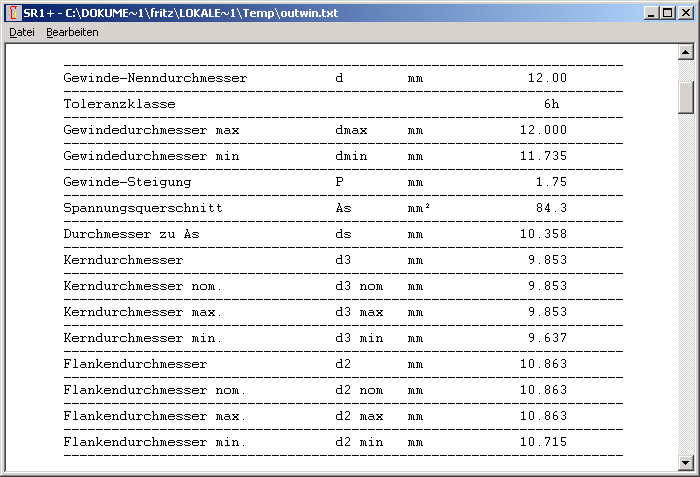Image resolution: width=700 pixels, height=477 pixels.
Task: Click the Toleranzklasse value 6h
Action: point(552,104)
